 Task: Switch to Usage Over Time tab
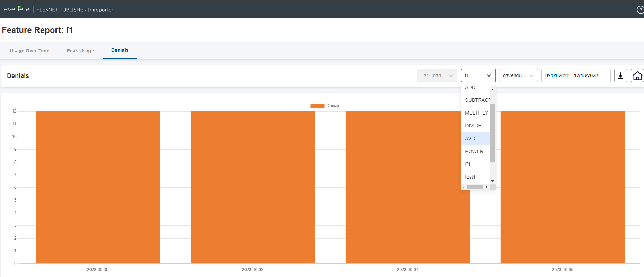point(29,51)
